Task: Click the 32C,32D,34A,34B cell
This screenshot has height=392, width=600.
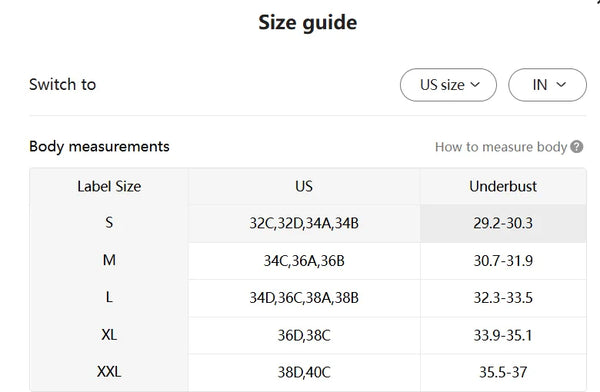Action: coord(304,223)
